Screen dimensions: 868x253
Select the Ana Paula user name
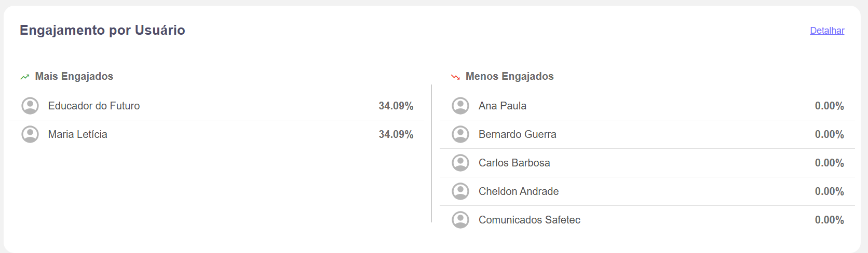[503, 106]
